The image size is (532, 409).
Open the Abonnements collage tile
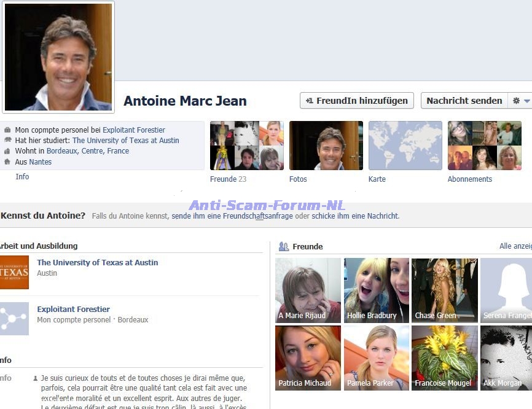click(x=484, y=146)
